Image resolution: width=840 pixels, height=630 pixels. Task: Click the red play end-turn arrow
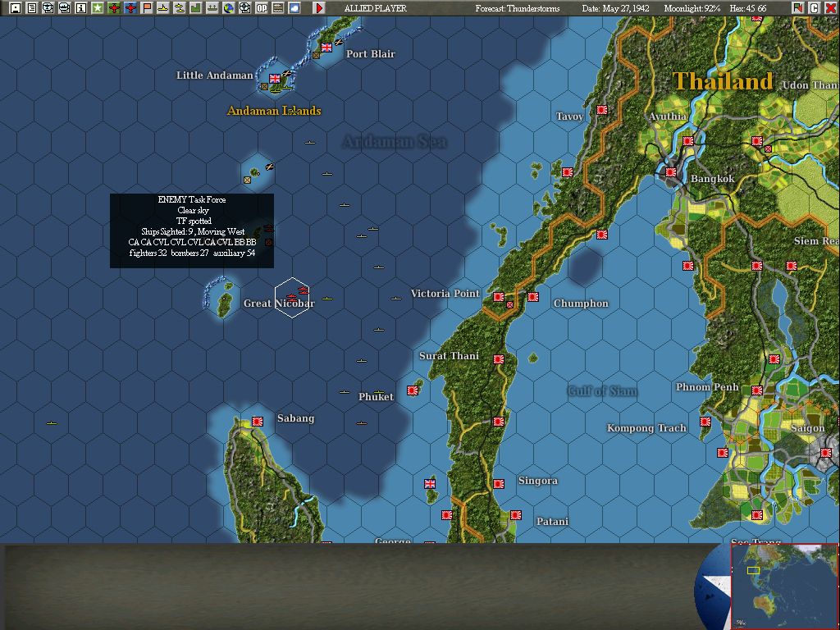click(319, 8)
